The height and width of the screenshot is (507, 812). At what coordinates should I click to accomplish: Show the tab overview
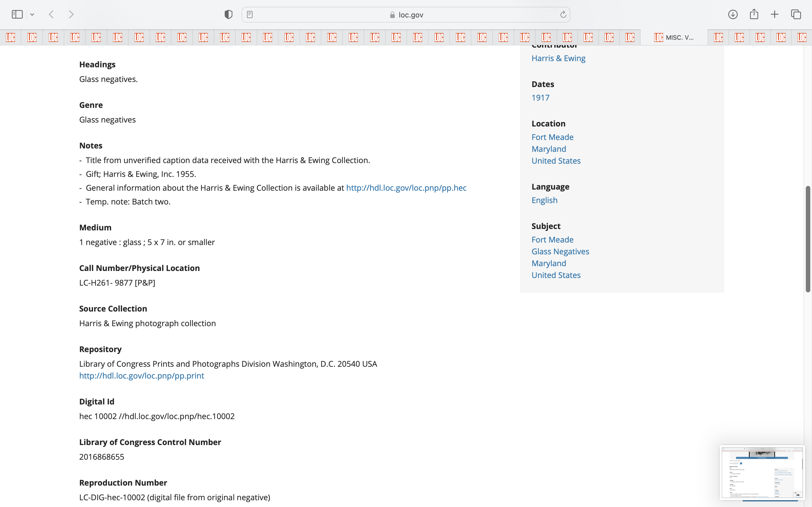[796, 14]
